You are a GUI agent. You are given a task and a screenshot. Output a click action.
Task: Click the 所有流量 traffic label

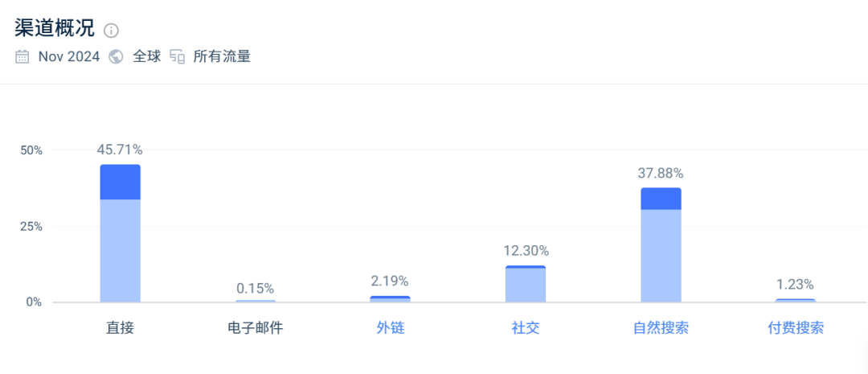[222, 57]
